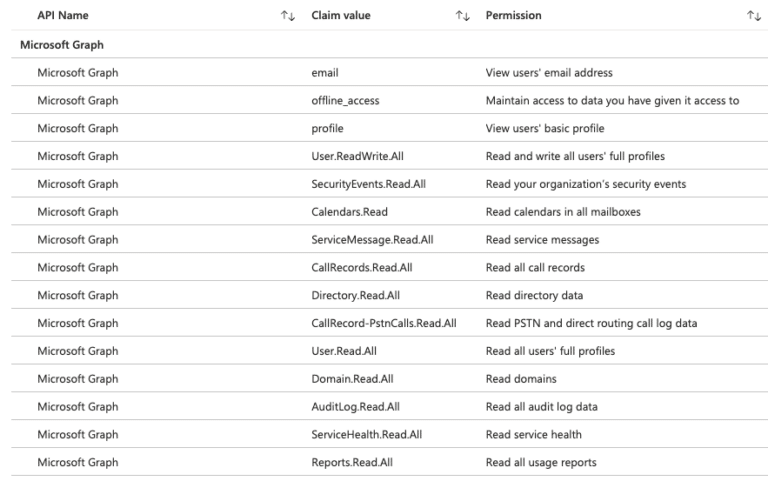This screenshot has height=481, width=768.
Task: Select the email claim value row
Action: 325,72
